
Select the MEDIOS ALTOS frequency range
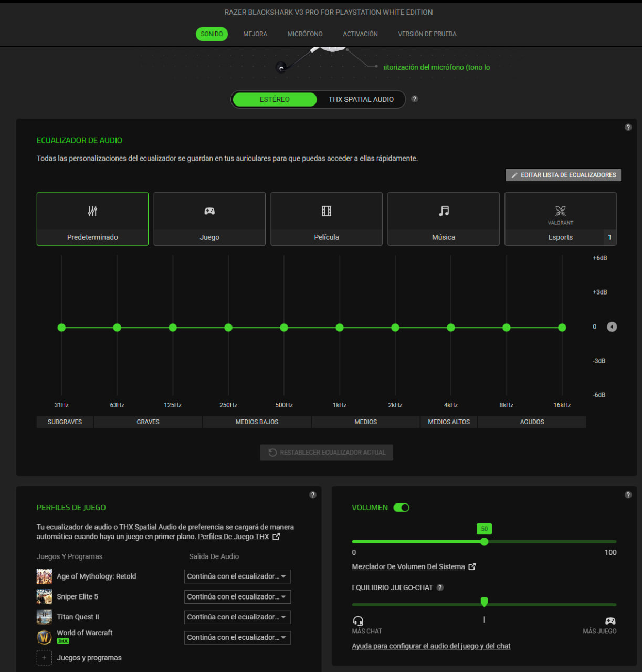coord(449,422)
